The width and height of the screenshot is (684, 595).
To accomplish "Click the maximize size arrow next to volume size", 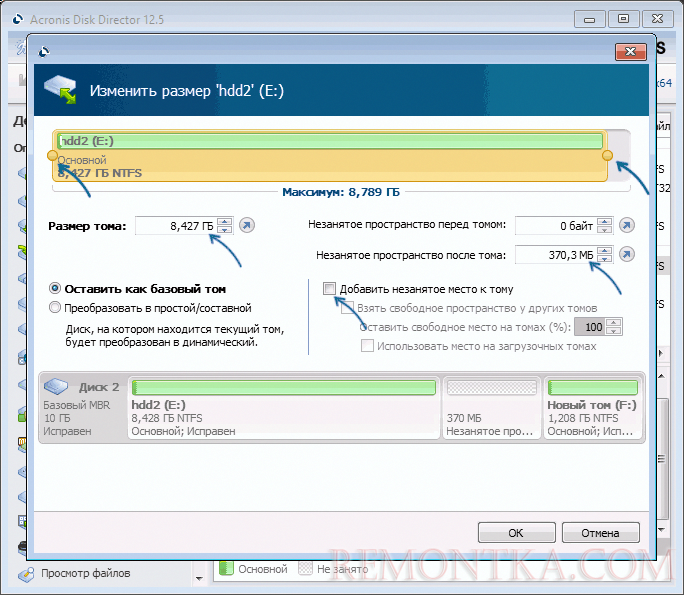I will pyautogui.click(x=247, y=226).
